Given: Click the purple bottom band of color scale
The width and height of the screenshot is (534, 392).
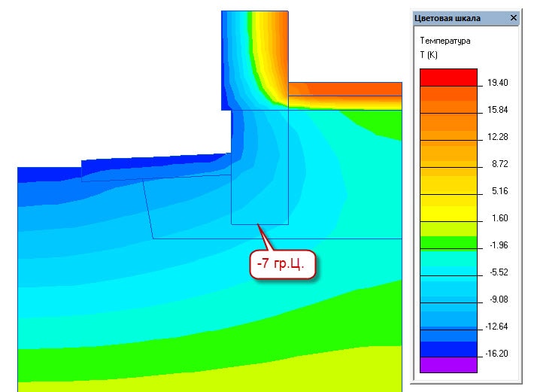Looking at the screenshot, I should (x=448, y=365).
